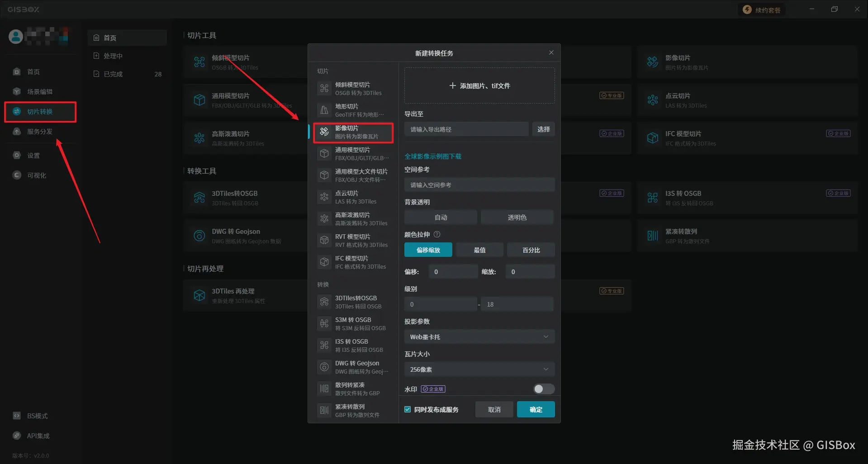This screenshot has height=464, width=868.
Task: Open the IFC 模型切片 card in the background
Action: point(747,138)
